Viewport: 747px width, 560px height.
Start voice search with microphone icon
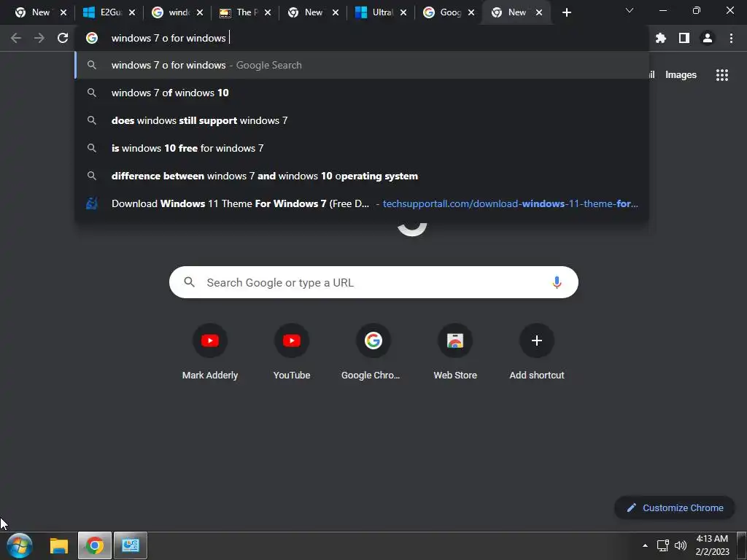[x=557, y=282]
